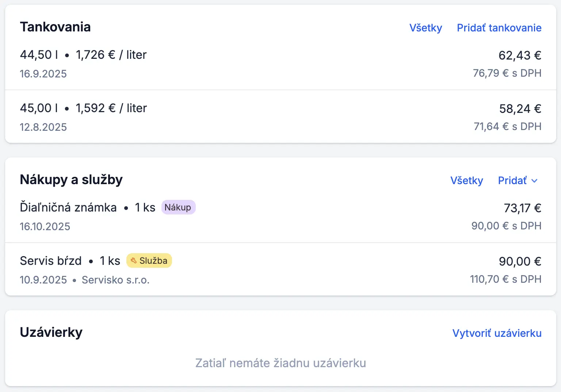561x392 pixels.
Task: Open Vytvoriť uzávierku
Action: [x=497, y=333]
